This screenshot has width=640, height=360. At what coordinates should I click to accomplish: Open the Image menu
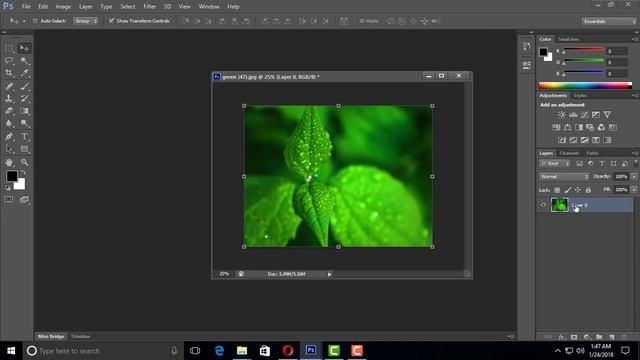(x=63, y=7)
